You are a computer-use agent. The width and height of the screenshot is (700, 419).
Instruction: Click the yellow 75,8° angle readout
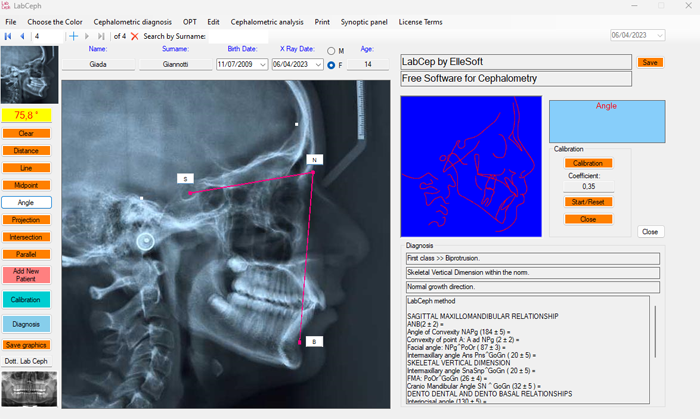click(26, 116)
